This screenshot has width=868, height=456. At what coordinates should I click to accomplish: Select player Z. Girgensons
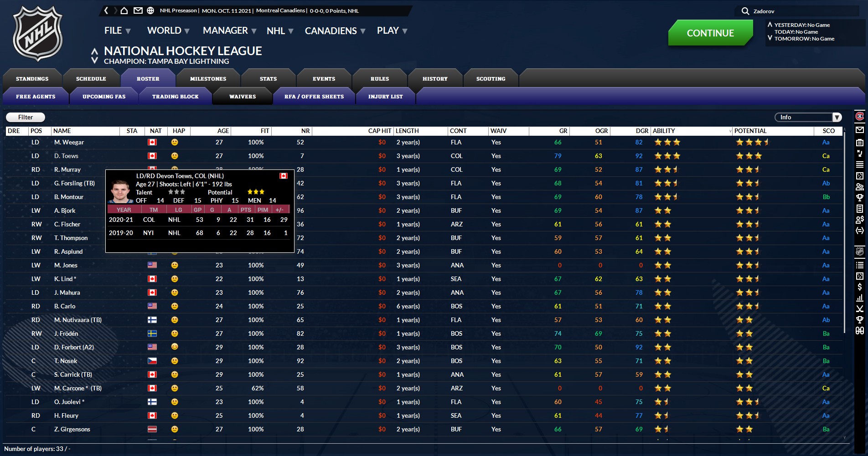72,429
